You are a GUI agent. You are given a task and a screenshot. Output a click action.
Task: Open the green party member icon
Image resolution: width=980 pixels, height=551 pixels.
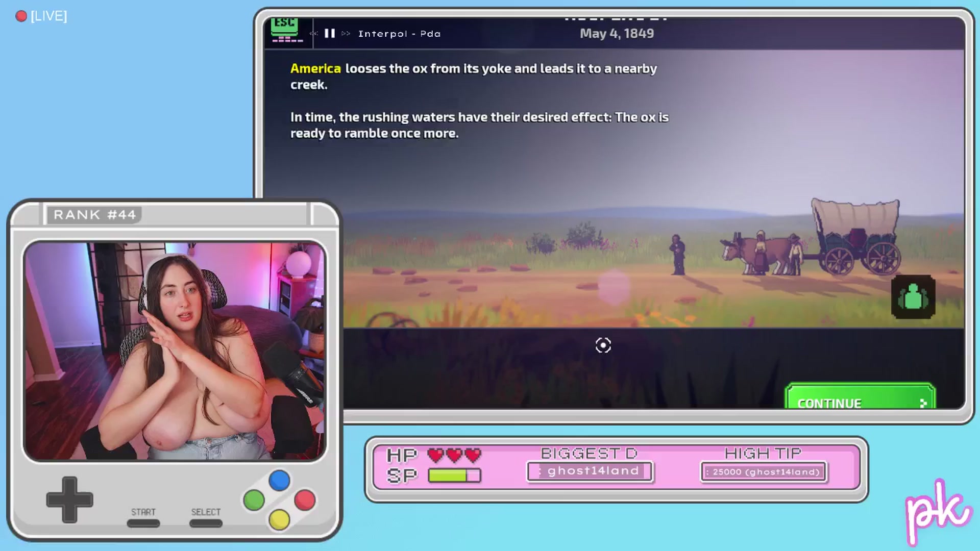click(913, 297)
